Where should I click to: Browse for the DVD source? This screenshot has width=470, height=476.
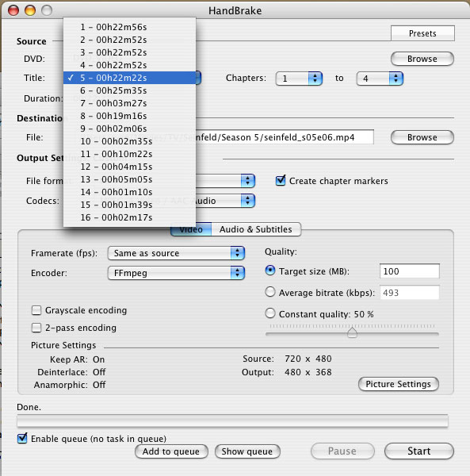(x=422, y=59)
